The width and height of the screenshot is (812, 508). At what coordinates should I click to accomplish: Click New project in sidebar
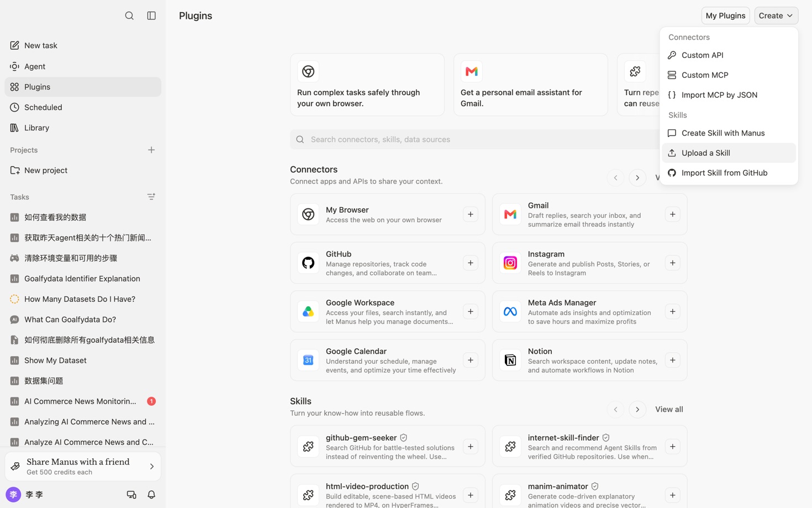coord(83,170)
